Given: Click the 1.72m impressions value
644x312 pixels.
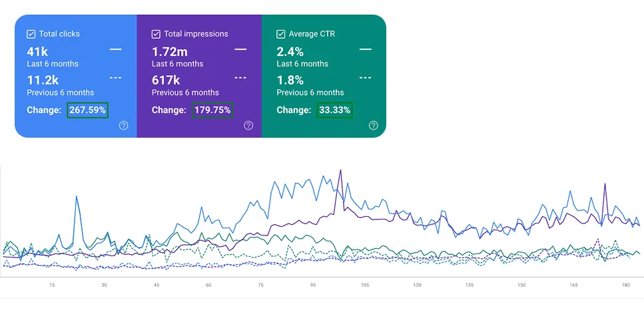Looking at the screenshot, I should point(170,51).
